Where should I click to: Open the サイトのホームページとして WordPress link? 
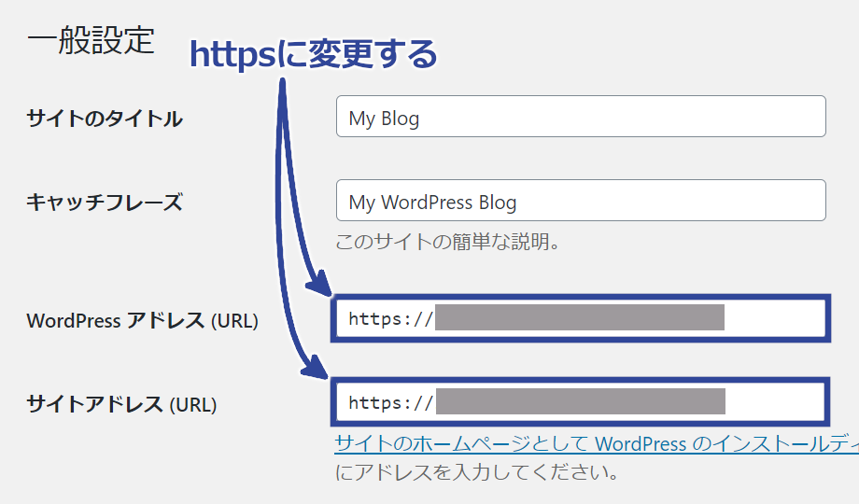coord(597,443)
